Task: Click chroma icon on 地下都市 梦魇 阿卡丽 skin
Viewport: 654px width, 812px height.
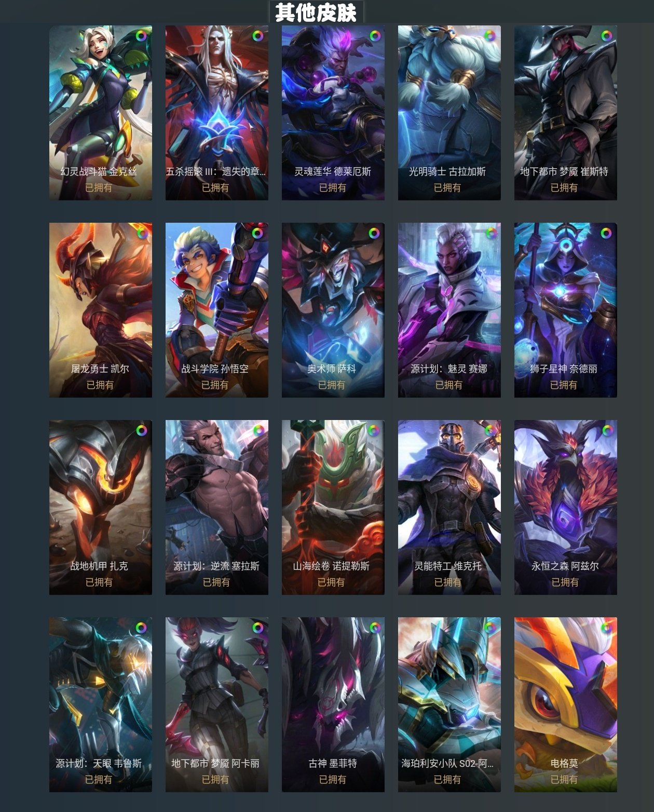Action: click(x=257, y=628)
